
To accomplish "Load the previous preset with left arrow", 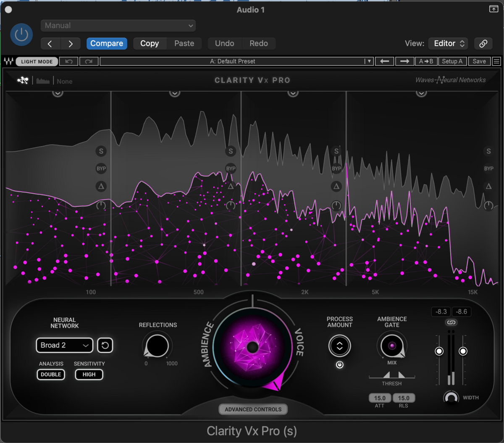I will pos(384,61).
